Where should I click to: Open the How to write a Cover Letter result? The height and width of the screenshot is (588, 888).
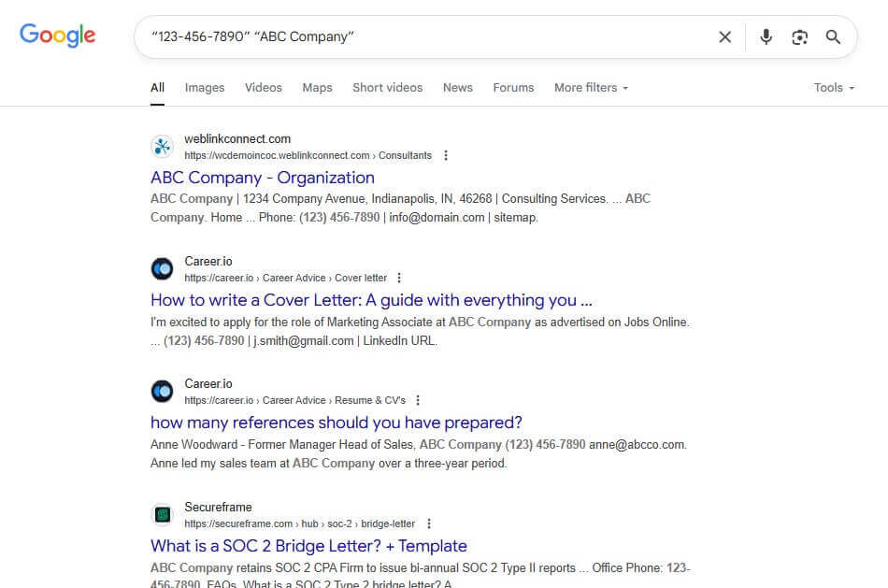(x=371, y=300)
